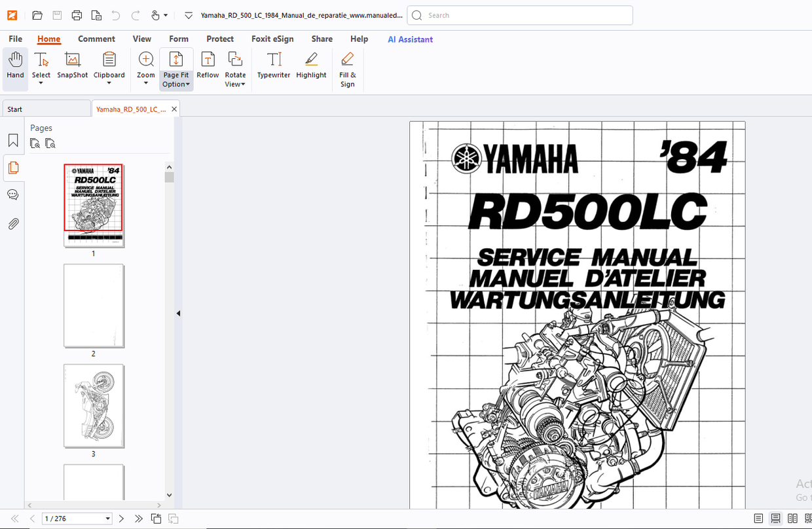Open the Clipboard tool

pos(109,65)
